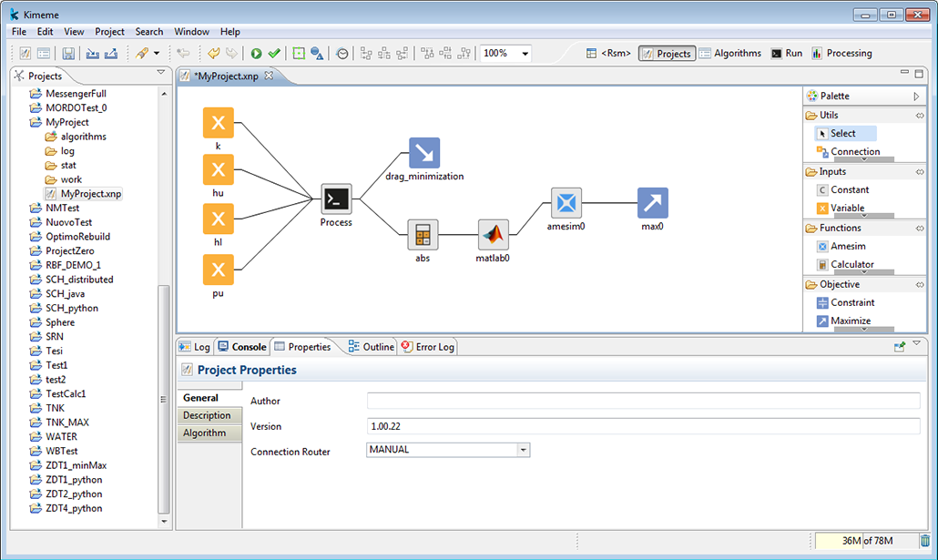This screenshot has width=938, height=560.
Task: Open the zoom level 100% dropdown
Action: [x=525, y=53]
